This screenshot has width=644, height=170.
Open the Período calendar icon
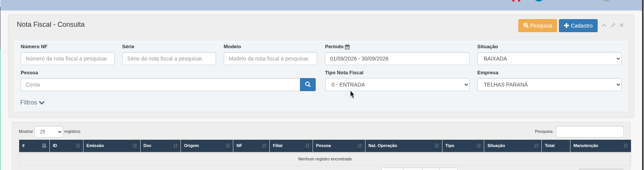click(347, 47)
